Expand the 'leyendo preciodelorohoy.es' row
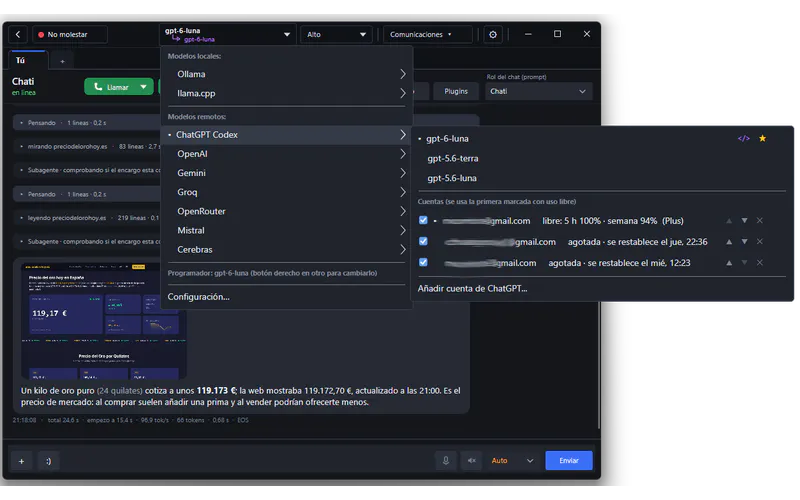This screenshot has height=500, width=800. click(87, 218)
